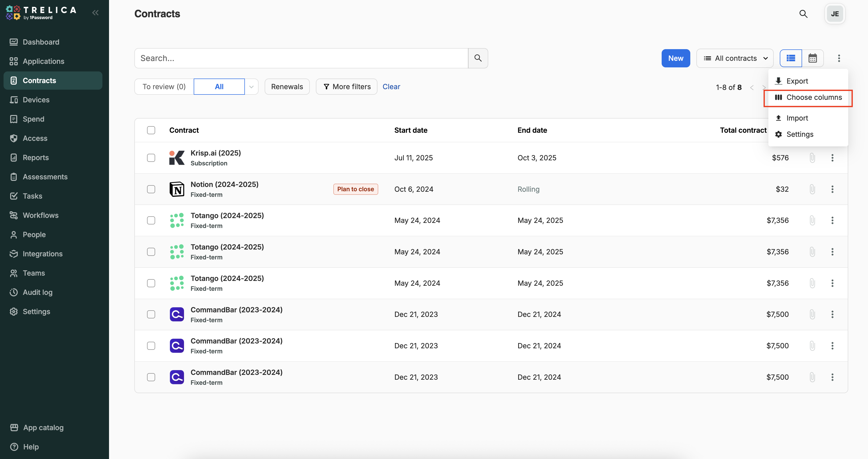
Task: Open the dropdown arrow beside All
Action: click(251, 87)
